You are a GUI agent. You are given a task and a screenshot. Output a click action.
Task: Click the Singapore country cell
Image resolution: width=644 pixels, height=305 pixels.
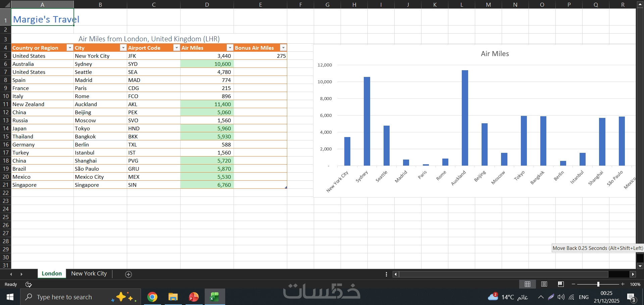43,185
